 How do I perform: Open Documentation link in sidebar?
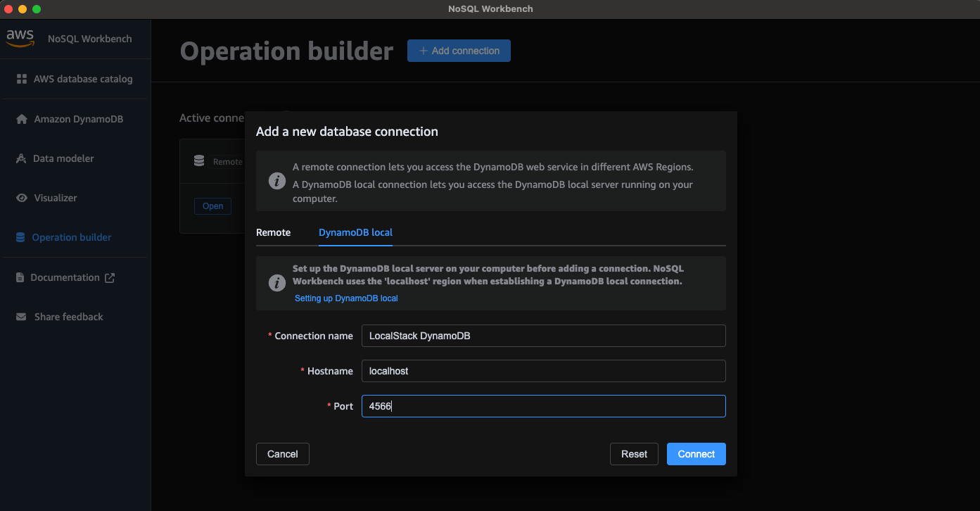pyautogui.click(x=65, y=277)
